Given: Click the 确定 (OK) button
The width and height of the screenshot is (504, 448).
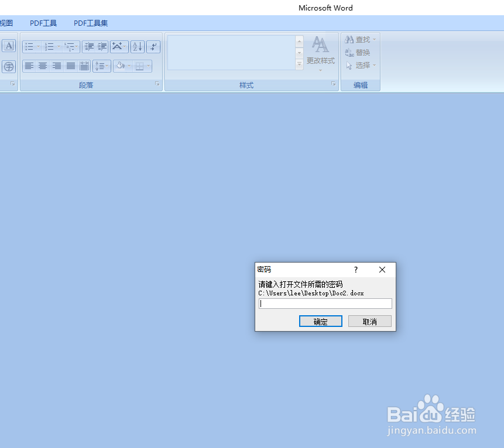Looking at the screenshot, I should (x=320, y=322).
